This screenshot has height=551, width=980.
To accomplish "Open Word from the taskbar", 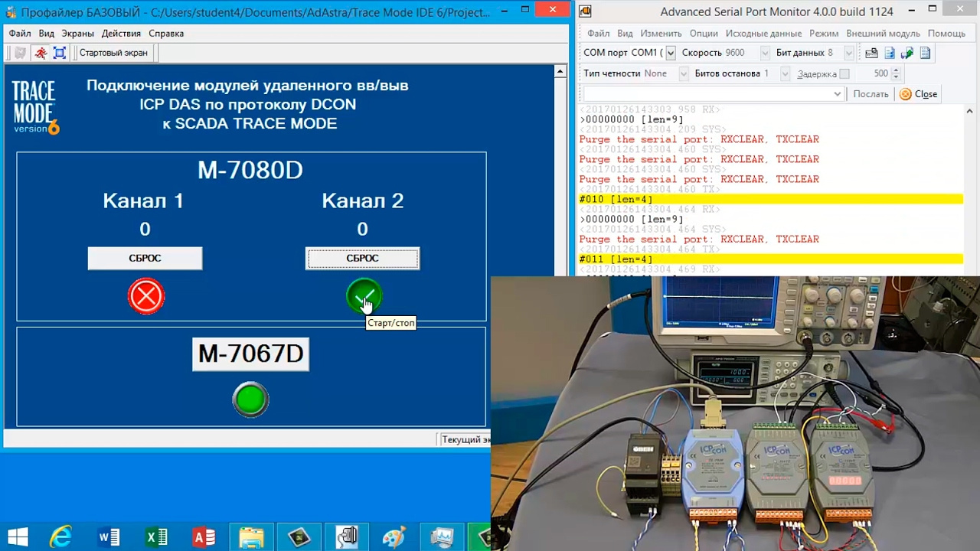I will (109, 537).
